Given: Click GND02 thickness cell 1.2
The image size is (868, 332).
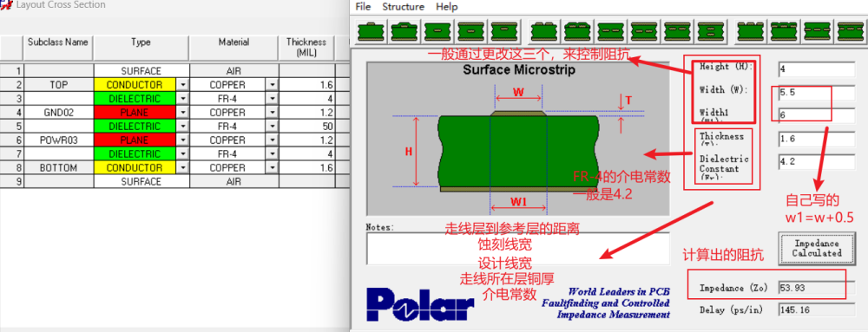Looking at the screenshot, I should coord(306,113).
